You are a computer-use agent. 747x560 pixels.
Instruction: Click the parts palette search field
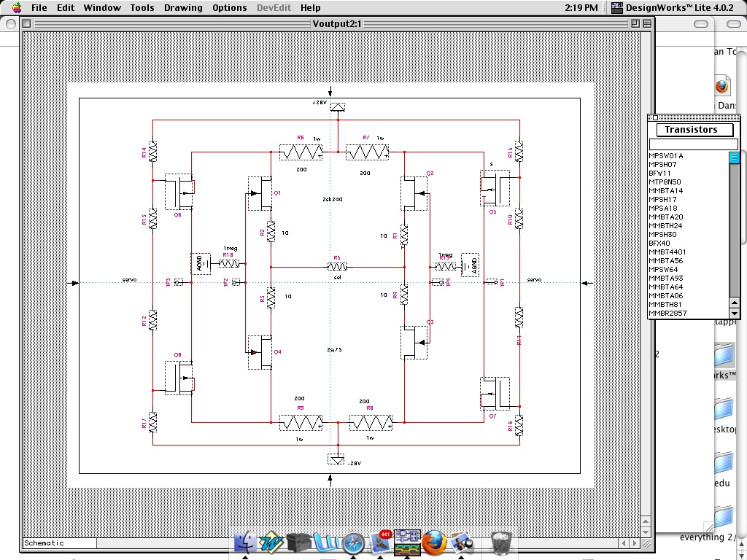point(693,144)
